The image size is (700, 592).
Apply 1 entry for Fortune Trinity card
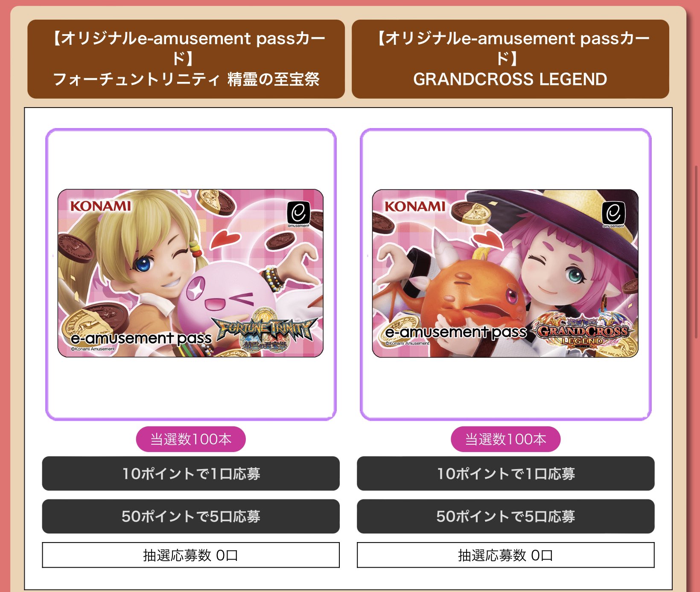[x=191, y=473]
